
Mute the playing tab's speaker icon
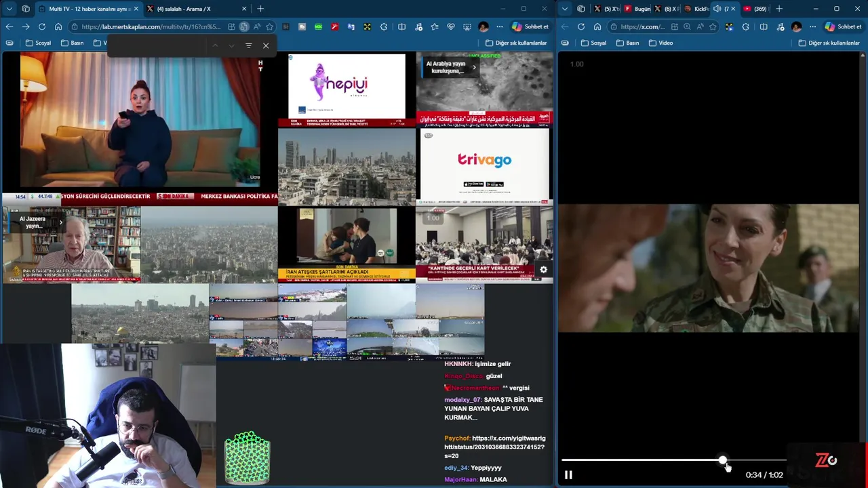[x=717, y=9]
